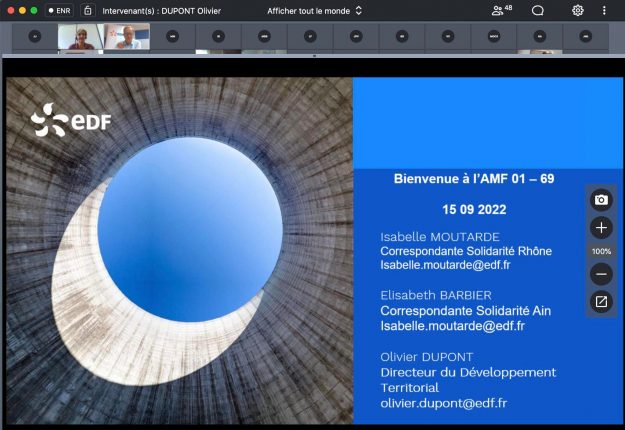Click the EDF logo on the slide
The width and height of the screenshot is (625, 430).
point(71,123)
